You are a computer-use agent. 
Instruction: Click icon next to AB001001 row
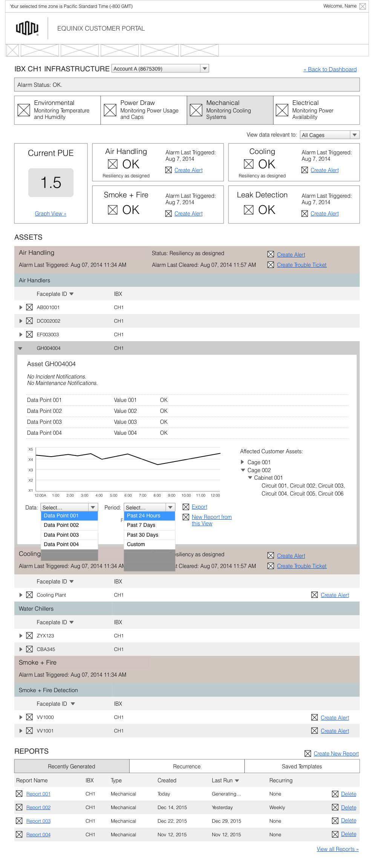point(29,307)
